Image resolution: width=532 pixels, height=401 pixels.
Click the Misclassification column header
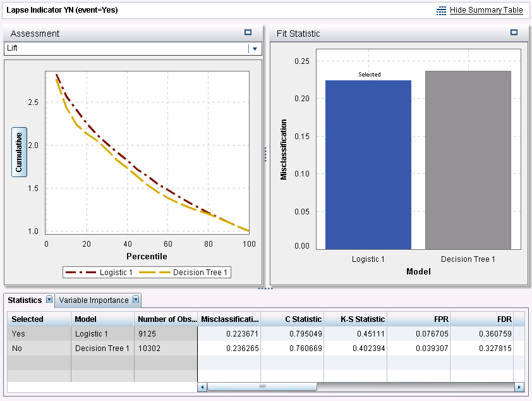(229, 319)
